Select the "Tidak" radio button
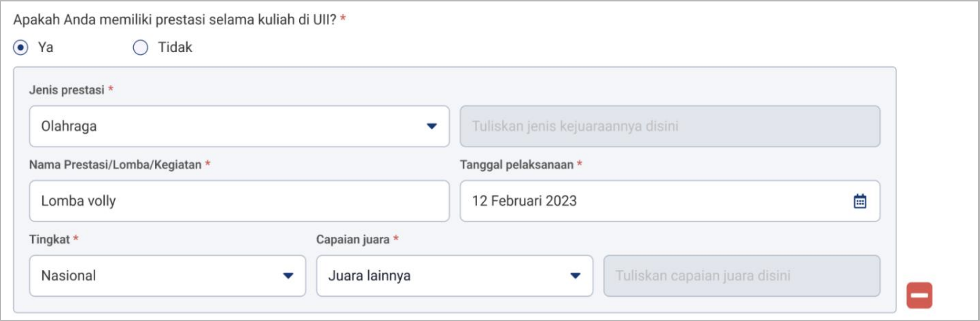 pyautogui.click(x=140, y=48)
